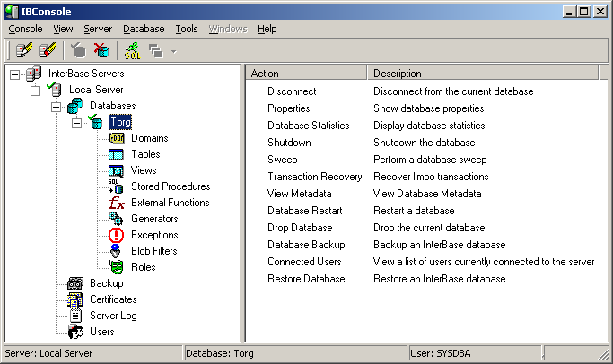
Task: Choose the Properties action
Action: [x=289, y=108]
